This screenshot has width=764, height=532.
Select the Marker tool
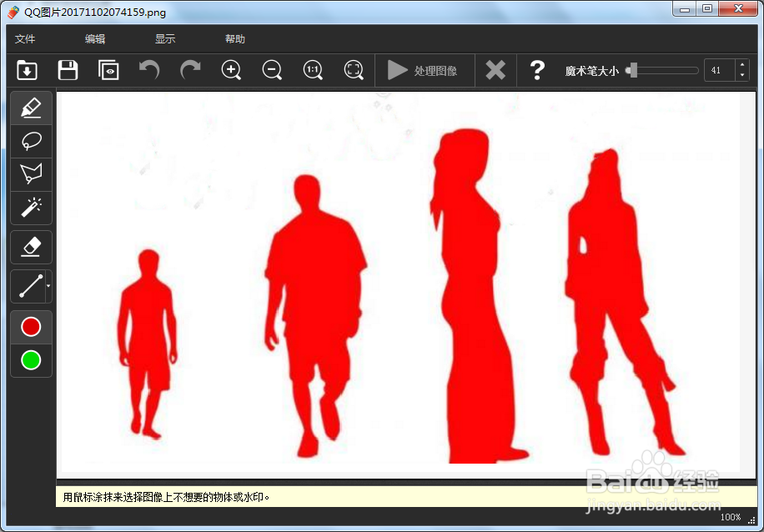(x=31, y=108)
